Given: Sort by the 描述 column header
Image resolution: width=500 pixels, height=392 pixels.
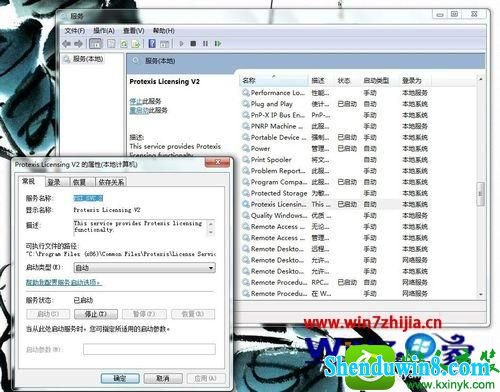Looking at the screenshot, I should coord(321,80).
